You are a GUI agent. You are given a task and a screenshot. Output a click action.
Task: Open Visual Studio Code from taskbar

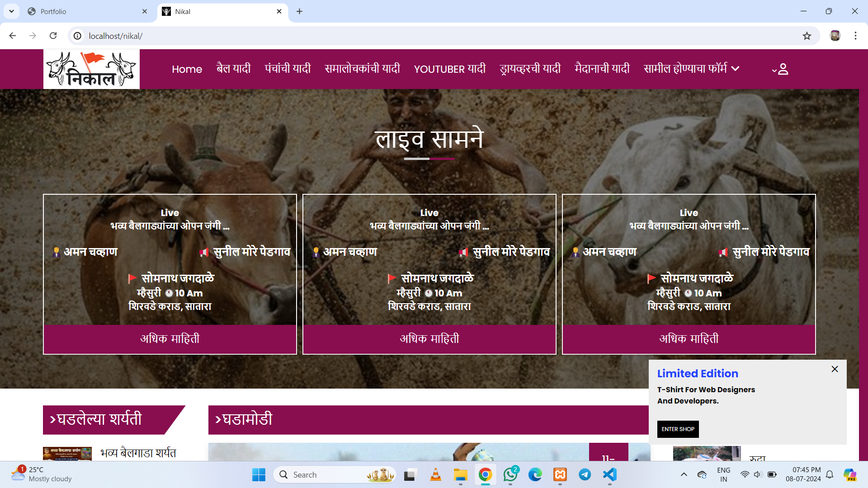coord(609,474)
